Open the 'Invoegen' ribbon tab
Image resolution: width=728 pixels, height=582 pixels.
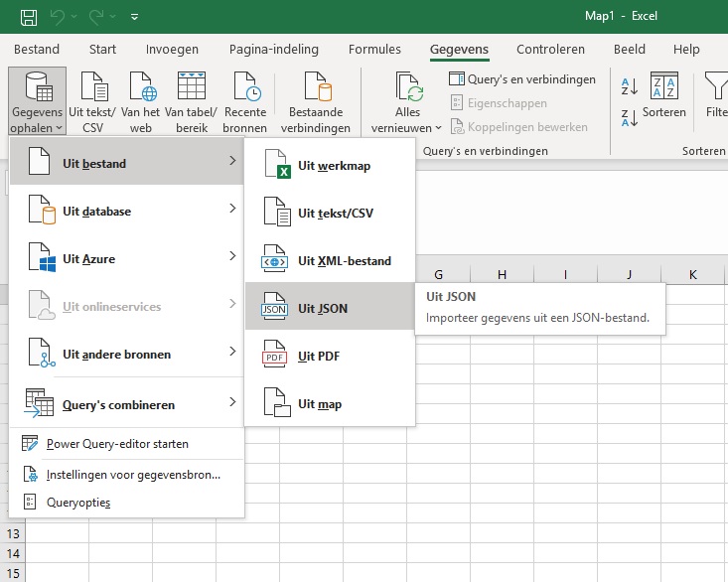click(x=172, y=50)
